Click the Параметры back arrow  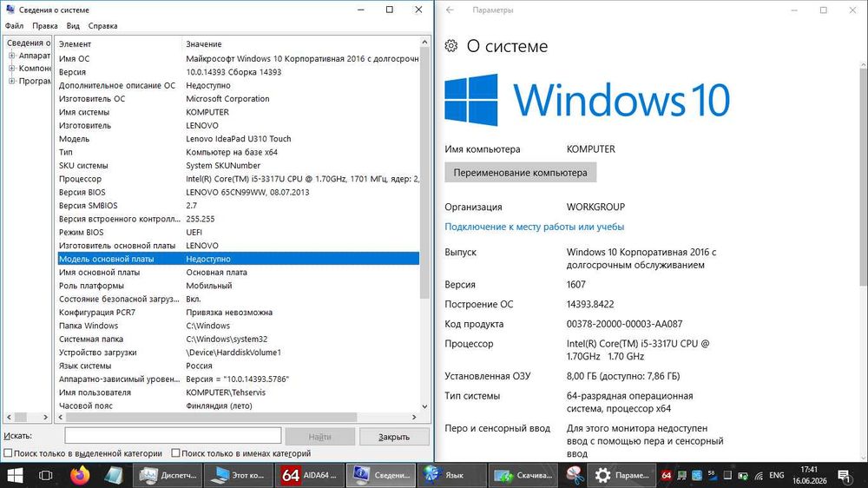coord(450,10)
